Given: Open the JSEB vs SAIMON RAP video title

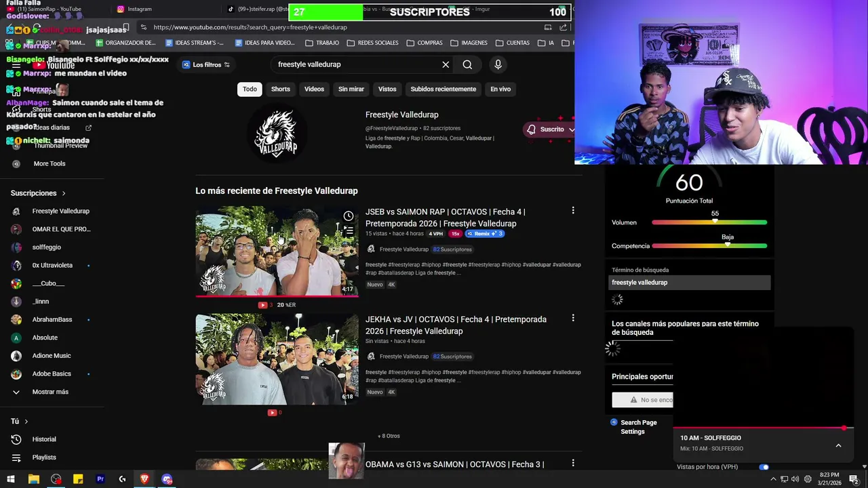Looking at the screenshot, I should [445, 218].
